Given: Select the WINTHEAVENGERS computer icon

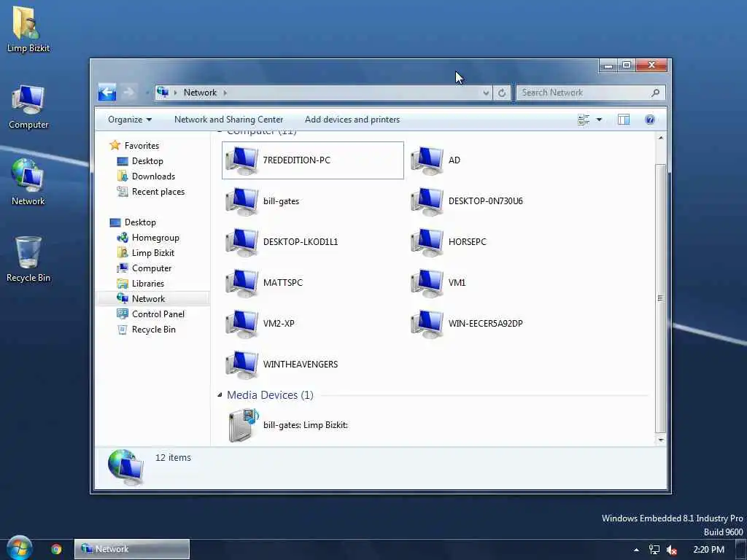Looking at the screenshot, I should tap(241, 365).
